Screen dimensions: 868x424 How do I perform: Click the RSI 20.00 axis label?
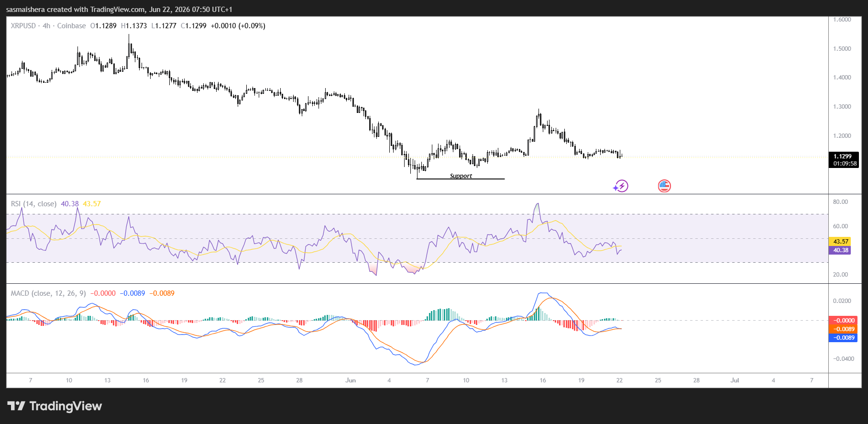[x=840, y=275]
